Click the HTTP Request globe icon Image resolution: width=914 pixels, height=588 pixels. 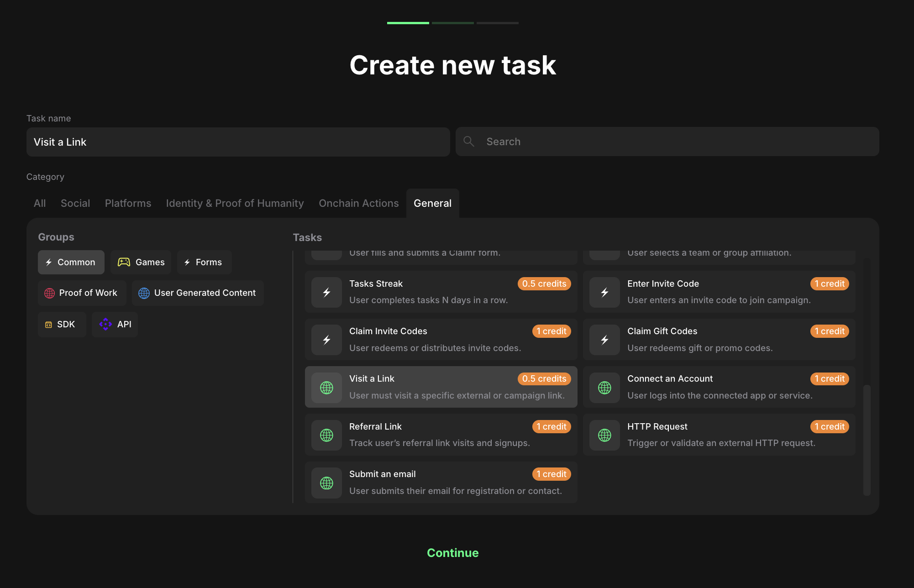click(x=604, y=435)
